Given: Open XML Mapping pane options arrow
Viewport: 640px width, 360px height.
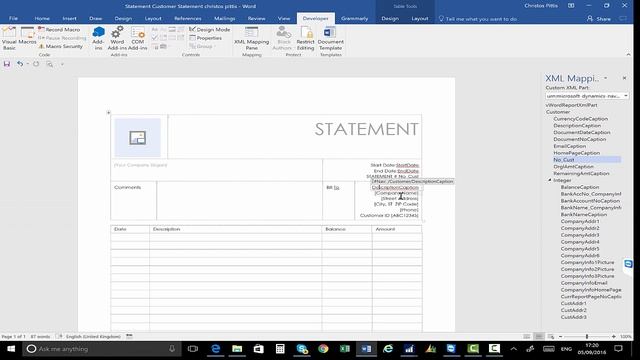Looking at the screenshot, I should (x=606, y=78).
